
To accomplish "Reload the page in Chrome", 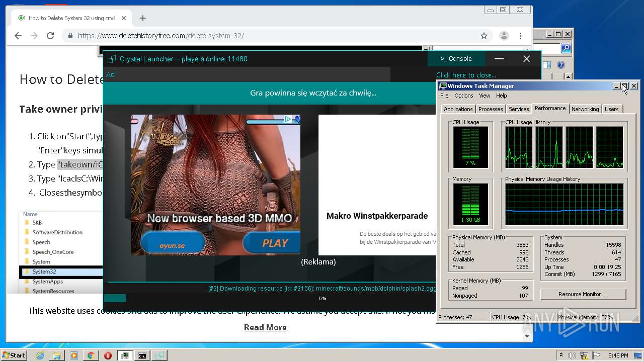I will click(x=50, y=36).
